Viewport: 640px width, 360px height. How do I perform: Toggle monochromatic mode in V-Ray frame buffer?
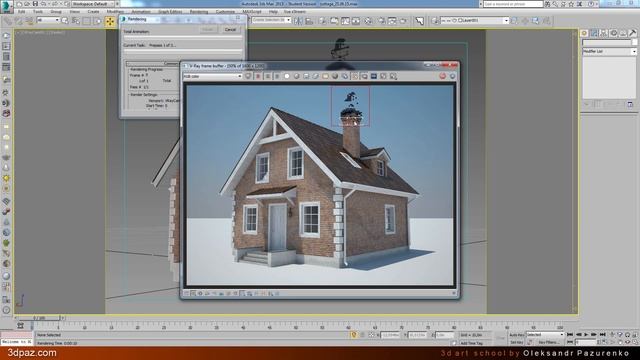pos(297,76)
